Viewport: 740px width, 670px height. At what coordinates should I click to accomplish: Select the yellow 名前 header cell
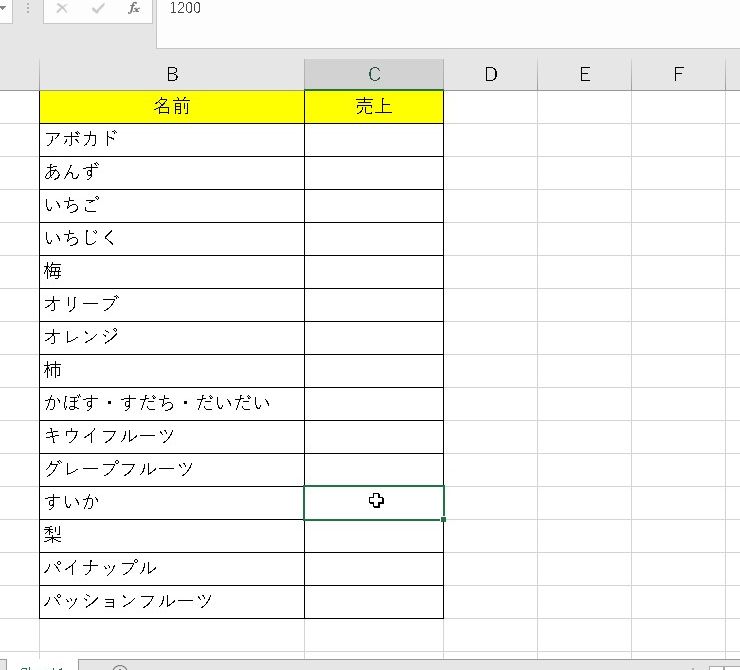(172, 107)
